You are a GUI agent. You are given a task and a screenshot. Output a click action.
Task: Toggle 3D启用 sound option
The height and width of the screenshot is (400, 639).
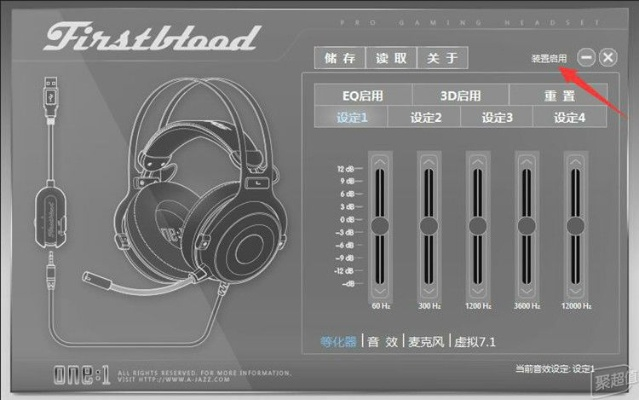point(460,96)
